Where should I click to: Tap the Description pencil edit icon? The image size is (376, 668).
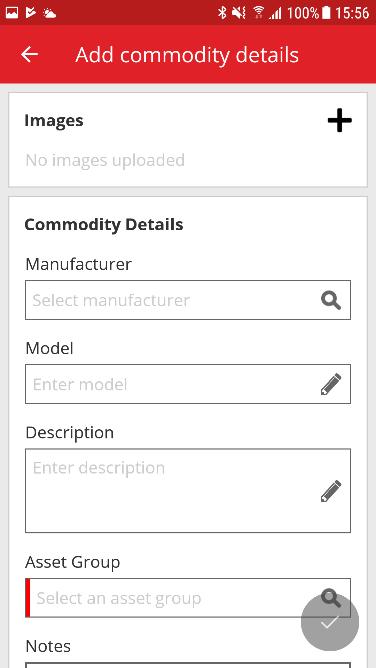pyautogui.click(x=331, y=491)
